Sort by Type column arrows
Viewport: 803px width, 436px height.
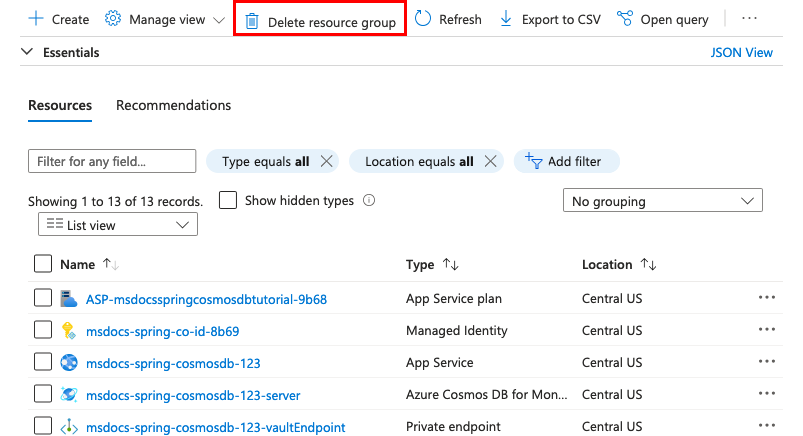[451, 264]
